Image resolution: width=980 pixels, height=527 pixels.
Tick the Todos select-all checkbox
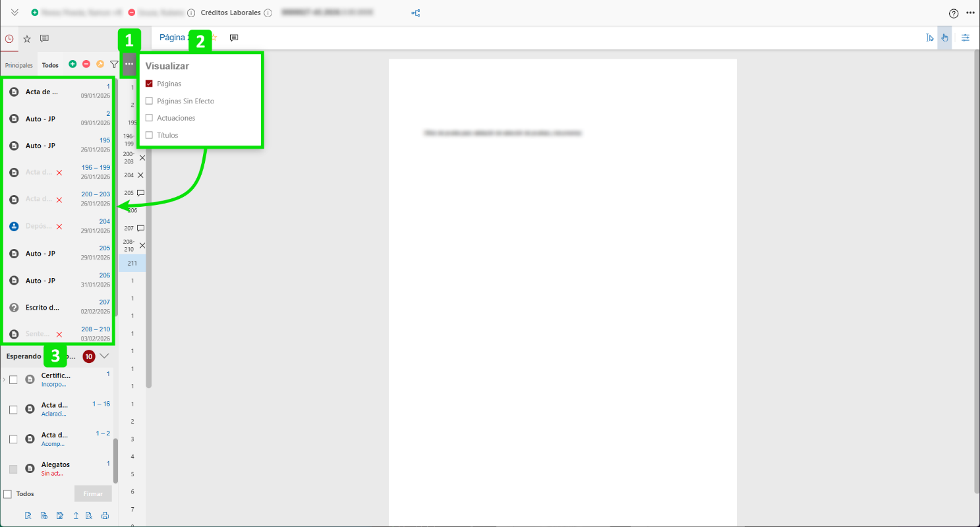8,494
